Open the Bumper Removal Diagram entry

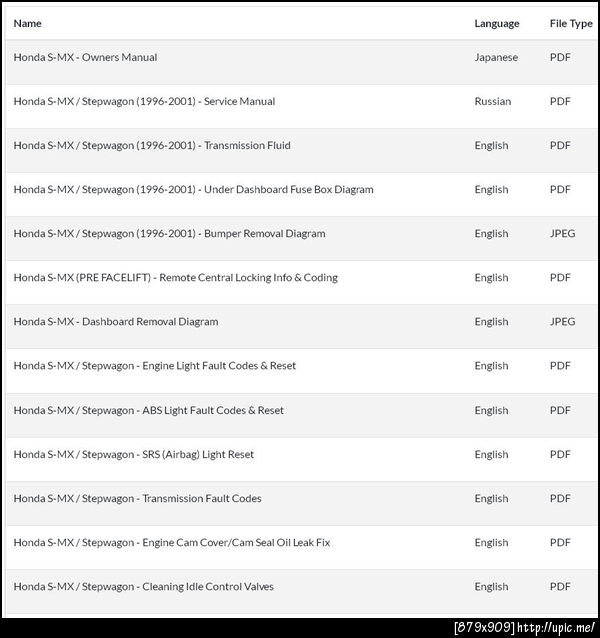pyautogui.click(x=169, y=234)
